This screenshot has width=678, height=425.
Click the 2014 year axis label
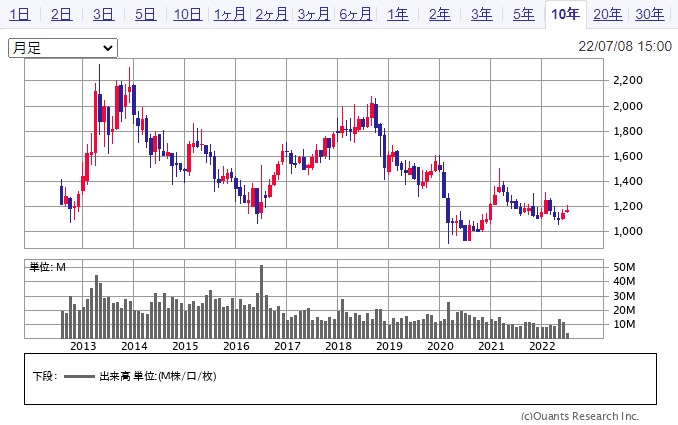[x=134, y=346]
